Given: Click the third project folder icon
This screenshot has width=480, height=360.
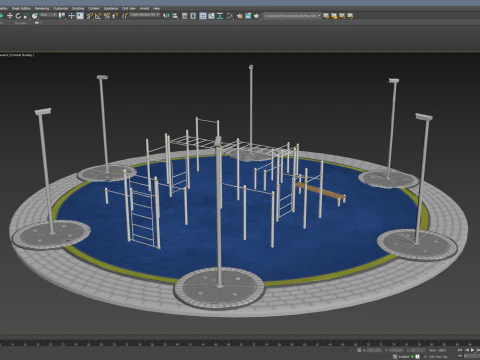Looking at the screenshot, I should (x=342, y=16).
